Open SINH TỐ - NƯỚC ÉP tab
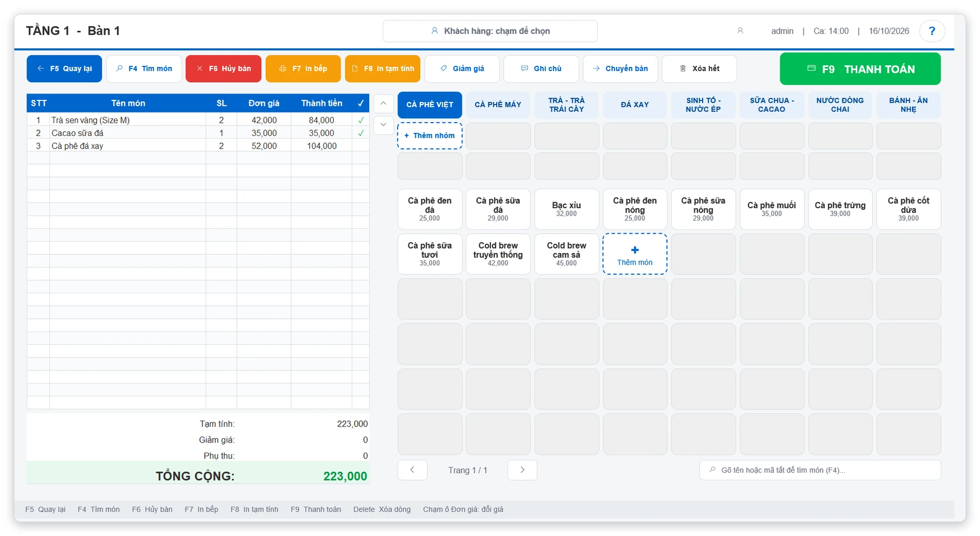 (703, 105)
